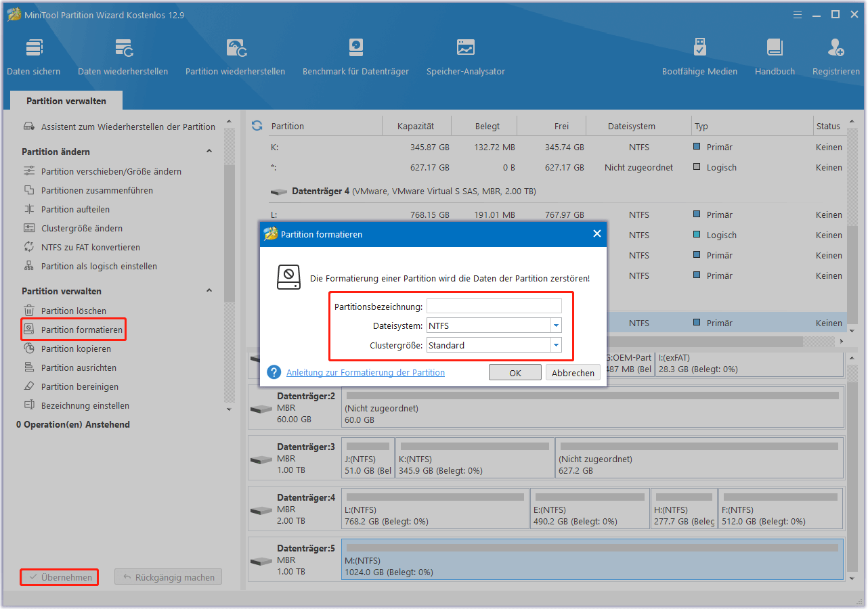Click the Partitionsbezeichnung input field
This screenshot has width=868, height=609.
point(494,306)
